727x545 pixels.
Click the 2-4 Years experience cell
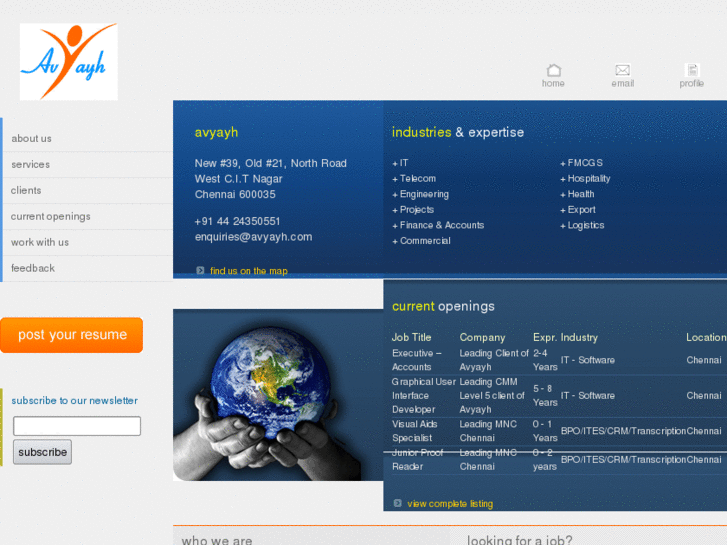tap(545, 360)
